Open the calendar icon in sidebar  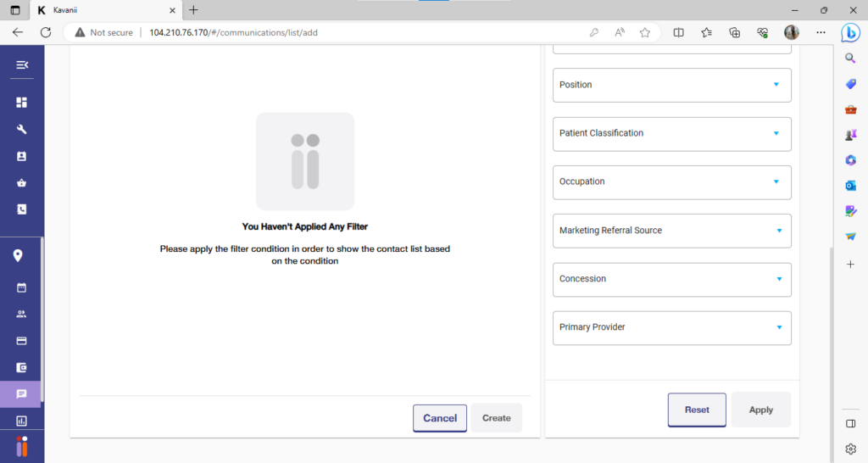click(22, 287)
